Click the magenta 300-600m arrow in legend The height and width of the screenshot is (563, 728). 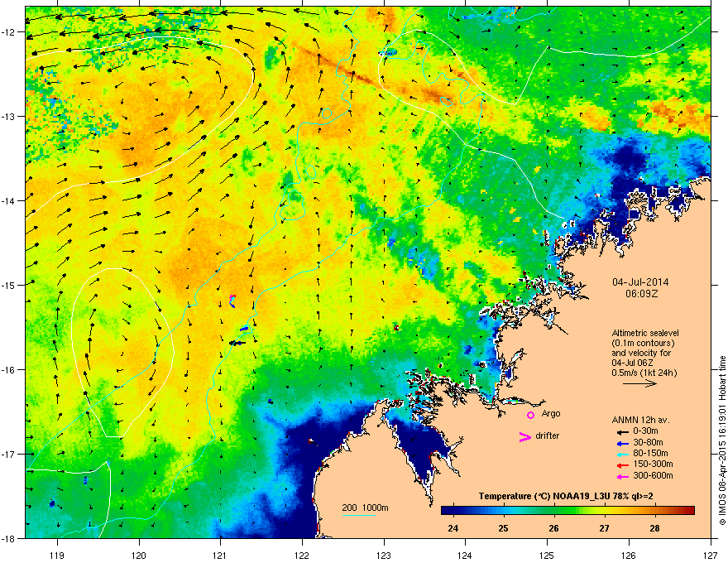pyautogui.click(x=622, y=476)
